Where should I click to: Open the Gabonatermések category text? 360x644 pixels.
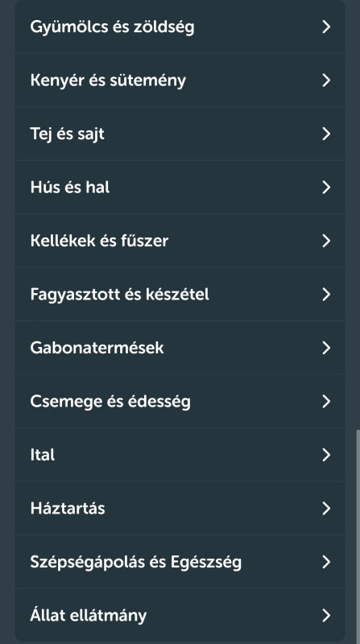97,348
